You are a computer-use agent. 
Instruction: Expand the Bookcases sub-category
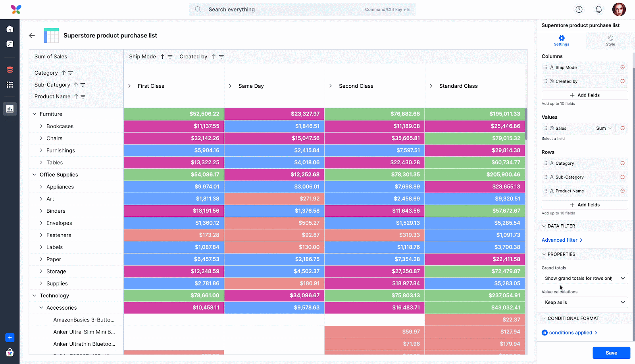click(41, 126)
